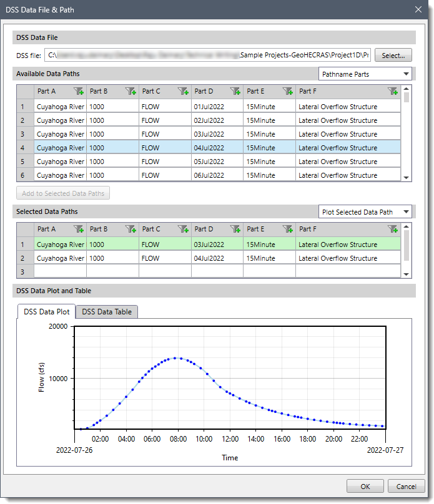Select row header 6 in Available Data Paths
The height and width of the screenshot is (504, 434).
click(26, 175)
